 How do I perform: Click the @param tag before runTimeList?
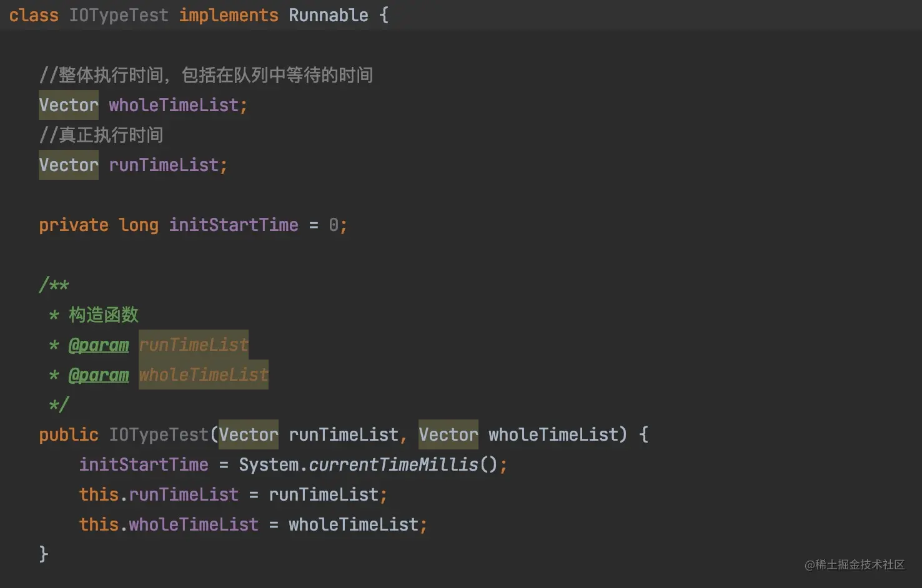[x=99, y=345]
